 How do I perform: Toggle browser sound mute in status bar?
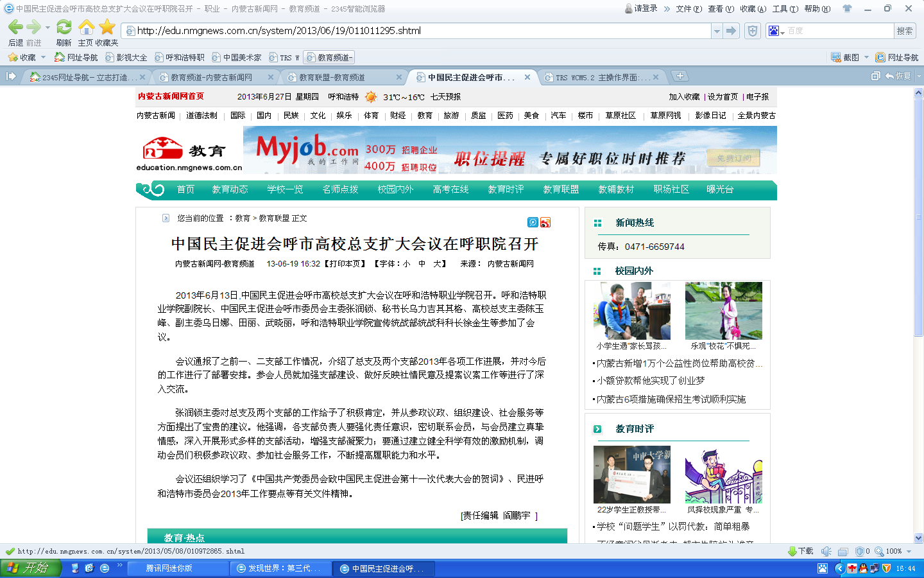tap(826, 551)
